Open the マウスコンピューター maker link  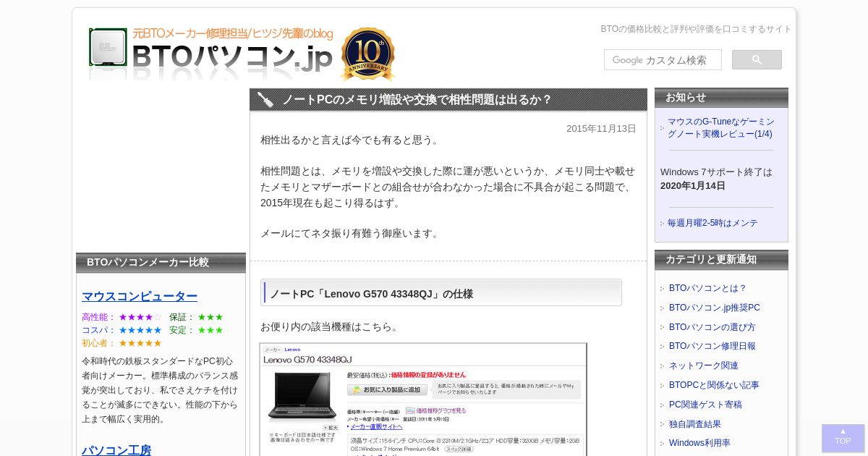(x=140, y=296)
